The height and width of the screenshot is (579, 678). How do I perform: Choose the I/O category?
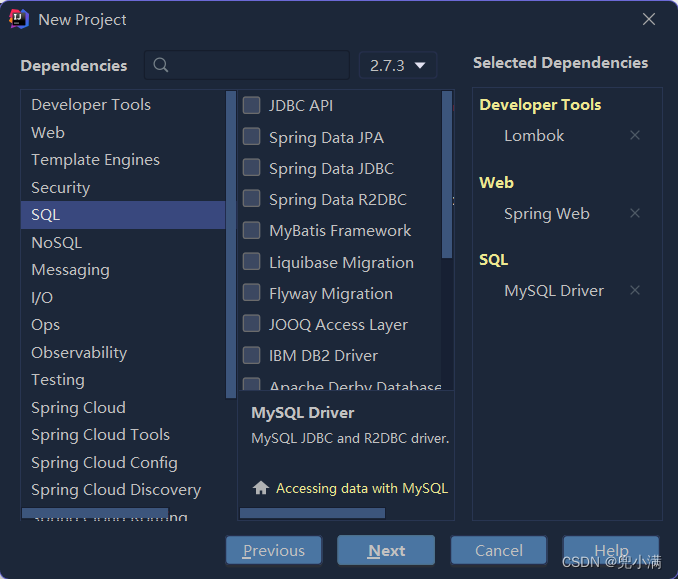pyautogui.click(x=123, y=297)
